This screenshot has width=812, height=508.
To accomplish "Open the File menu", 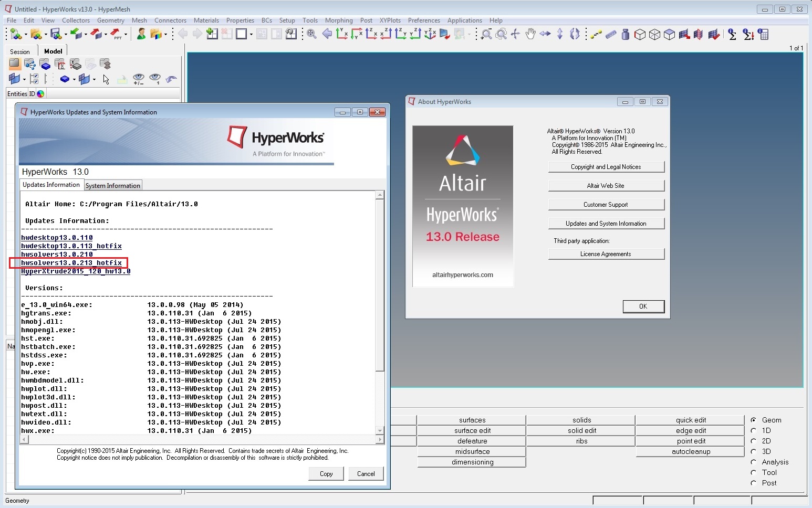I will (x=12, y=20).
